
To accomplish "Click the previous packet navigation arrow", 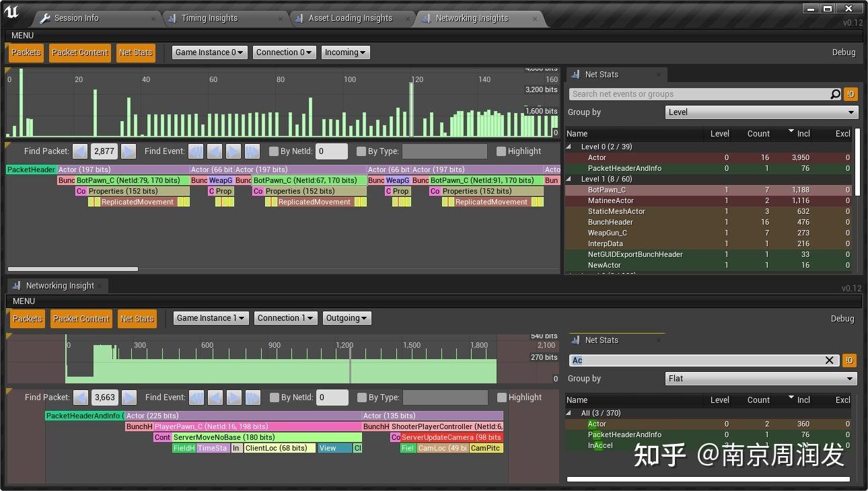I will click(80, 151).
